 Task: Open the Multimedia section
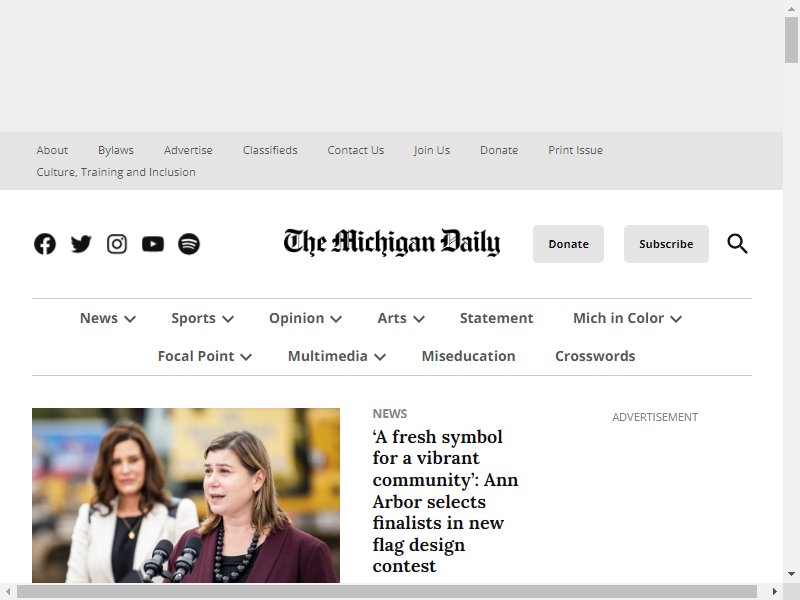328,356
